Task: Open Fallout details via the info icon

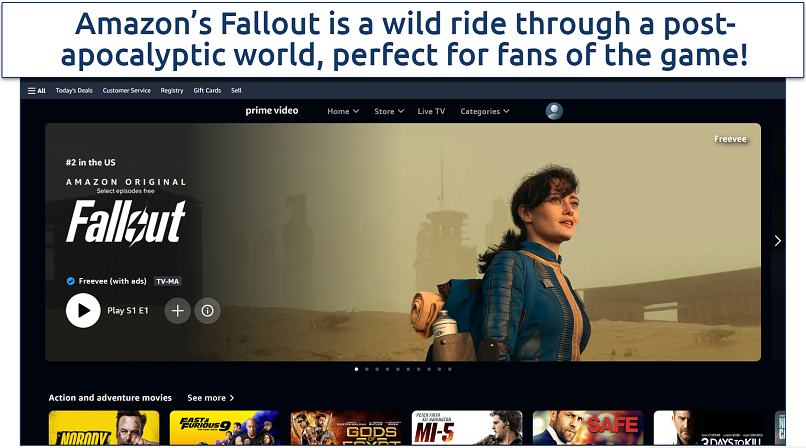Action: point(208,310)
